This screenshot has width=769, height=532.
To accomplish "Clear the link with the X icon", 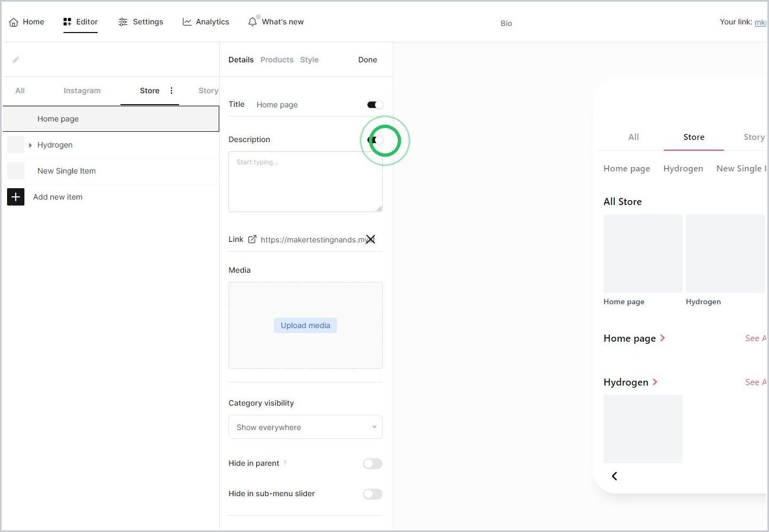I will pyautogui.click(x=370, y=239).
